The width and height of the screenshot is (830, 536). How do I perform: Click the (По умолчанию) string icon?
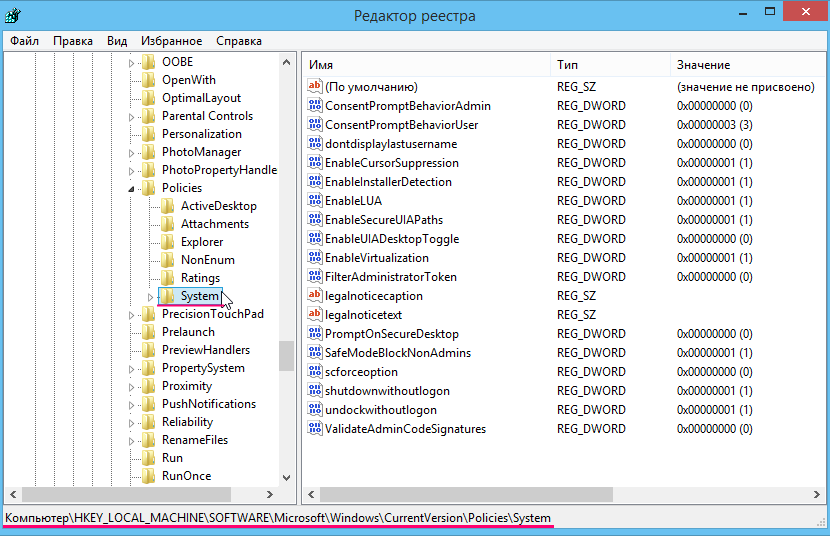pos(314,86)
